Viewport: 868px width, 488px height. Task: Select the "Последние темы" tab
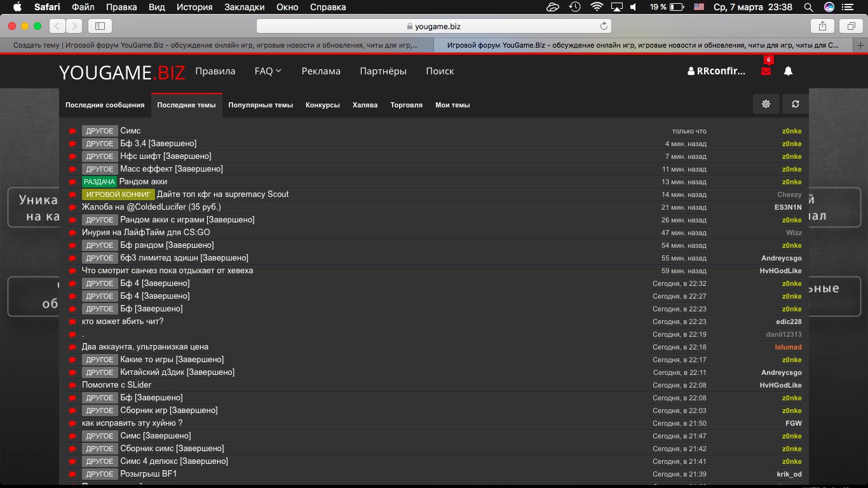187,105
